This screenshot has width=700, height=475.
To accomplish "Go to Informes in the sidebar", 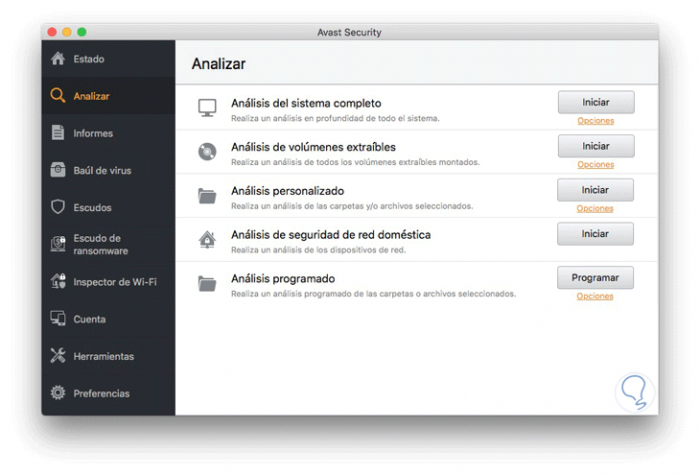I will tap(108, 133).
